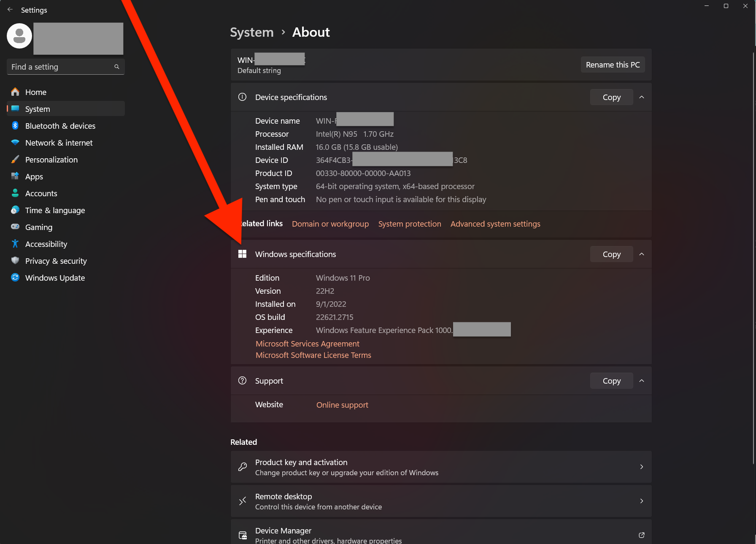Collapse the Windows specifications section
The image size is (756, 544).
642,254
